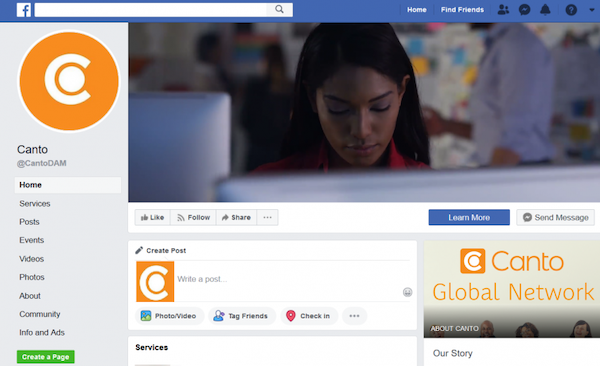Click the @CantoDAM handle

(x=42, y=163)
